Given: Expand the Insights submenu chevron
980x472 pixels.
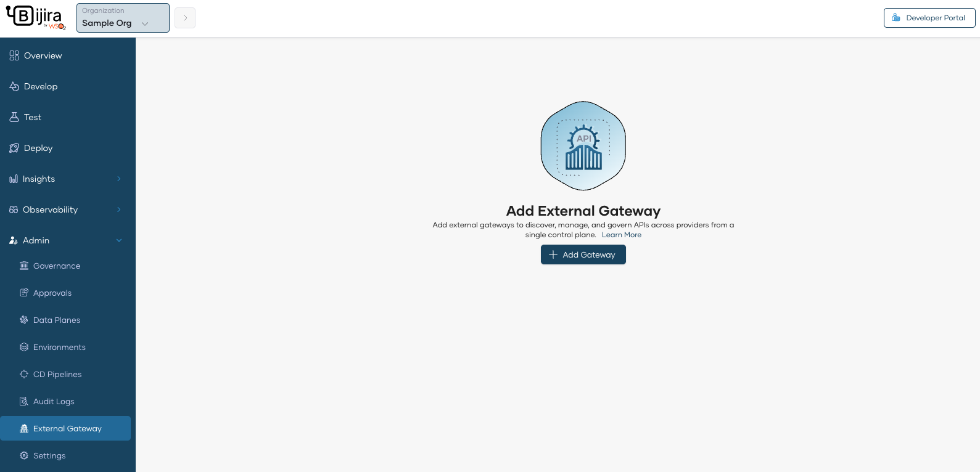Looking at the screenshot, I should coord(119,179).
